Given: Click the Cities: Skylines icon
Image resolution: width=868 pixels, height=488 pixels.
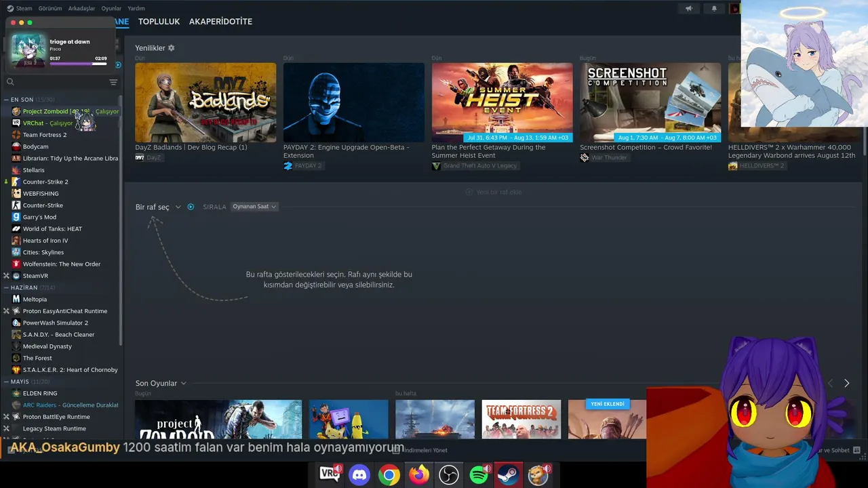Looking at the screenshot, I should [x=16, y=252].
